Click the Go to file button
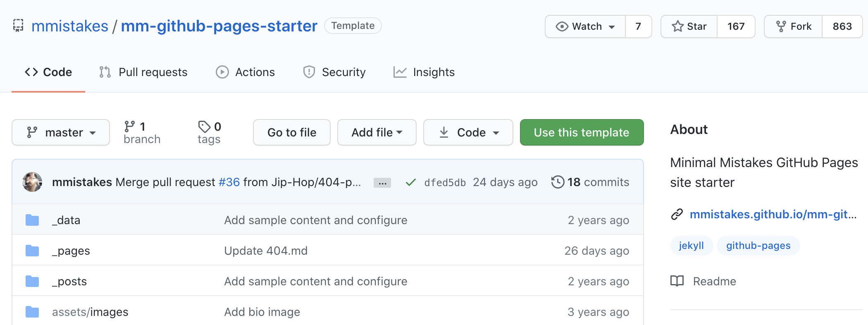 (292, 132)
